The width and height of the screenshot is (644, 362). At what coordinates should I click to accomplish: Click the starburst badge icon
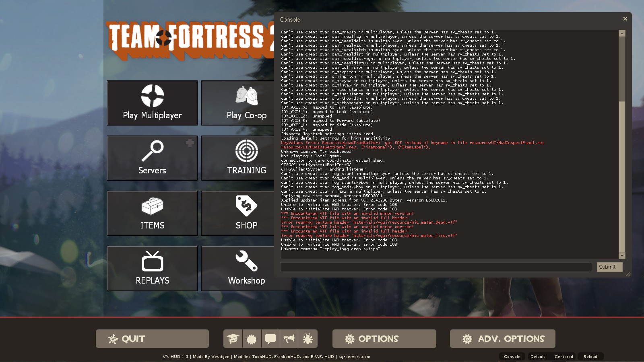click(252, 339)
